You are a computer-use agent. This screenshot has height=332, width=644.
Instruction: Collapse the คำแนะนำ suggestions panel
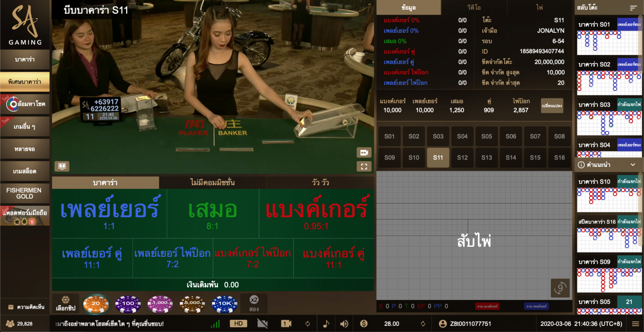pos(634,165)
